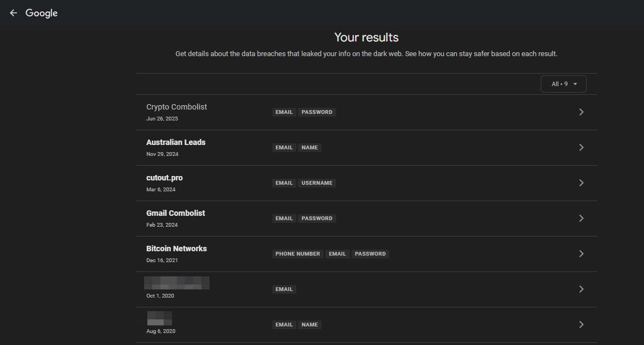Select the Australian Leads result title

[176, 142]
